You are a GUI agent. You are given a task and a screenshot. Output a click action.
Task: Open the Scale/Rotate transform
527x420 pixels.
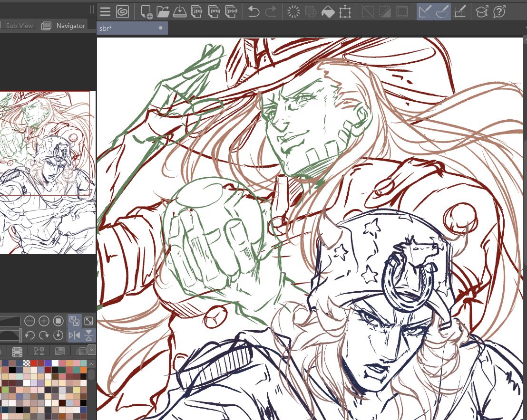tap(345, 12)
